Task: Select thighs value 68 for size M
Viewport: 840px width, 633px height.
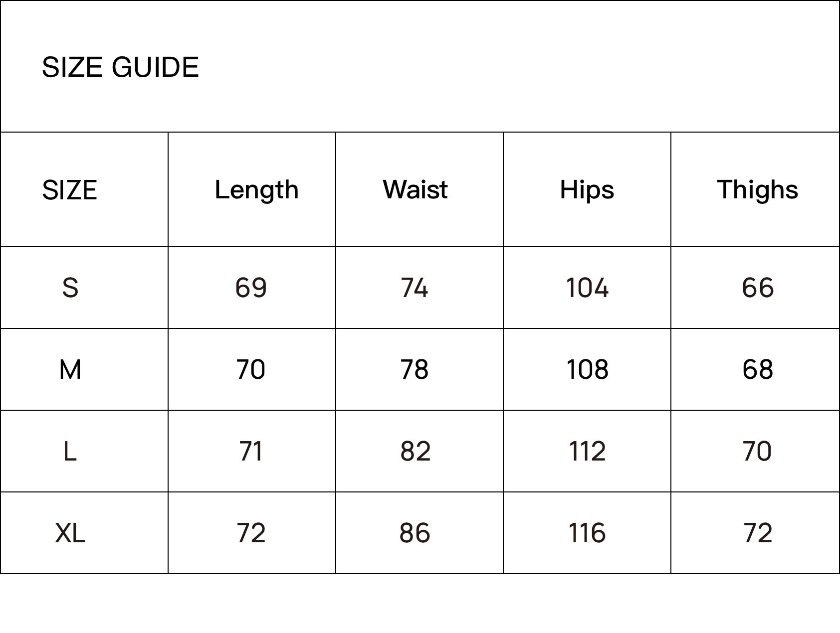Action: 758,369
